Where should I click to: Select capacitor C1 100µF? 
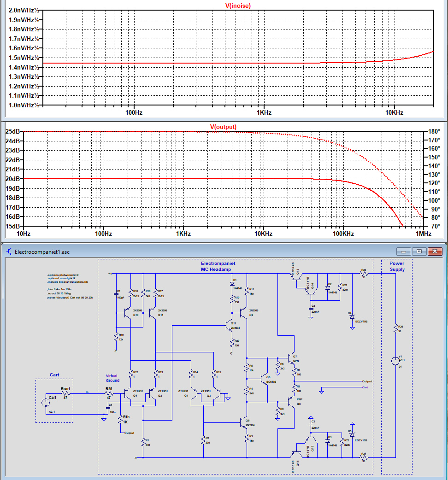[116, 294]
